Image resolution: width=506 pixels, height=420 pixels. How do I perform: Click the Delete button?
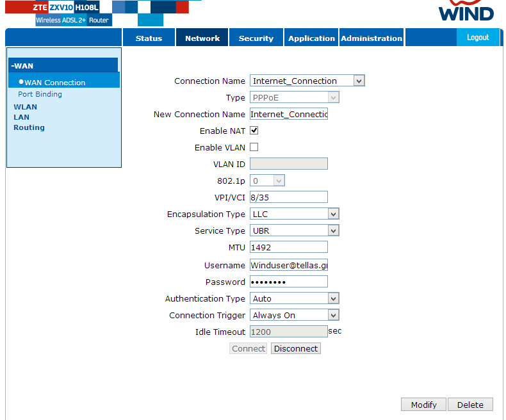coord(470,405)
